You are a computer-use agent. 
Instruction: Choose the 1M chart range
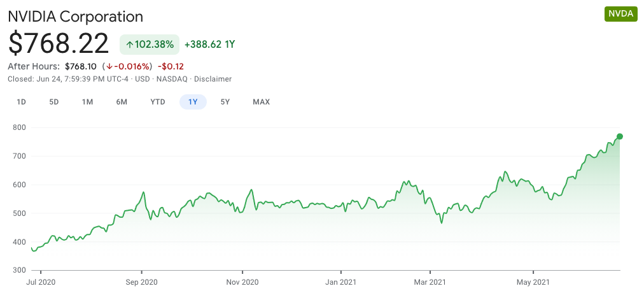click(x=87, y=102)
